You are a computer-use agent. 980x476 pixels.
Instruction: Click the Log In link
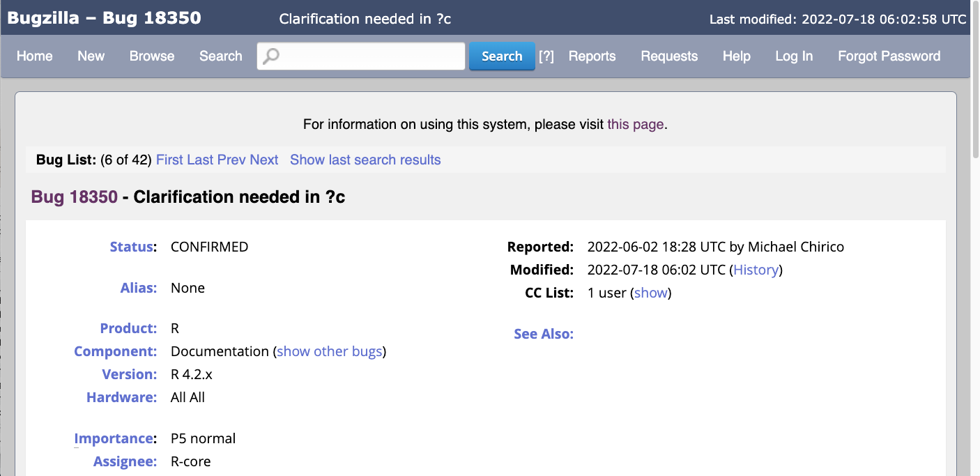(794, 56)
